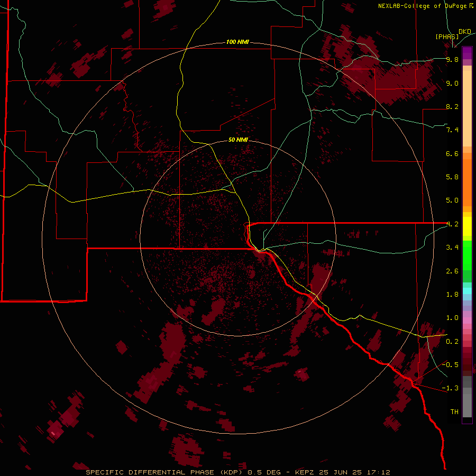Click the 1.0 scale value

(x=452, y=318)
